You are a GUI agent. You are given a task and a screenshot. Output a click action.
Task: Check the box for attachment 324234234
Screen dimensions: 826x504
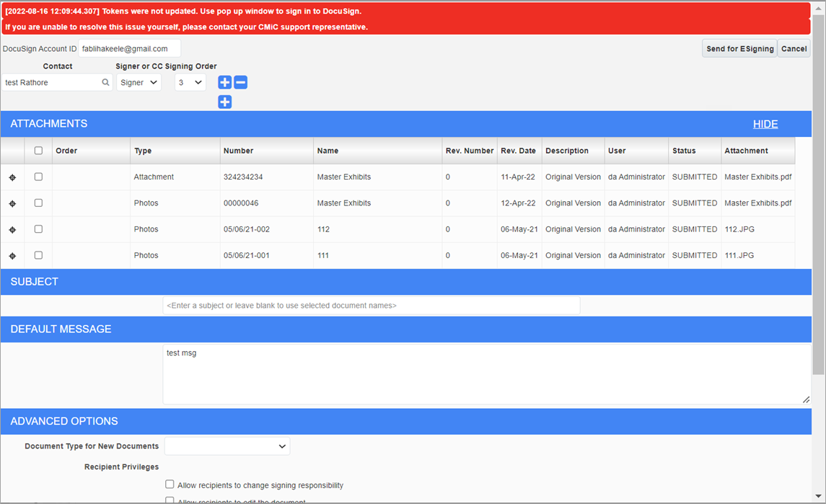coord(38,177)
